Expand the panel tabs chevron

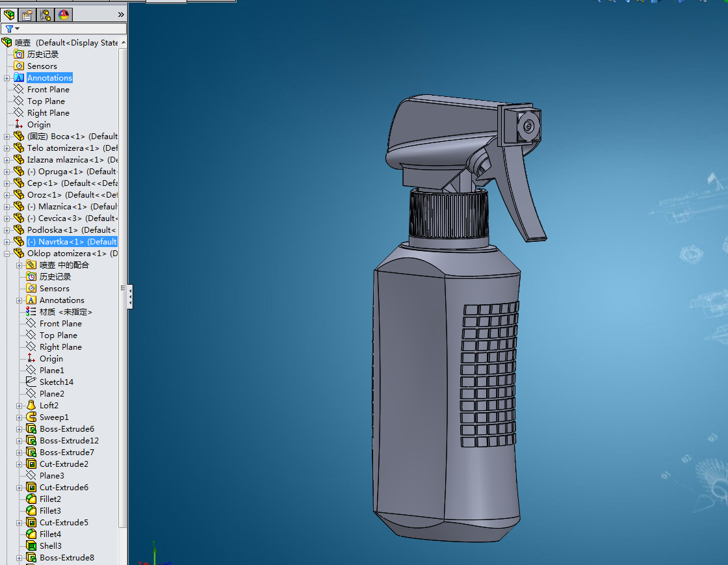point(121,14)
